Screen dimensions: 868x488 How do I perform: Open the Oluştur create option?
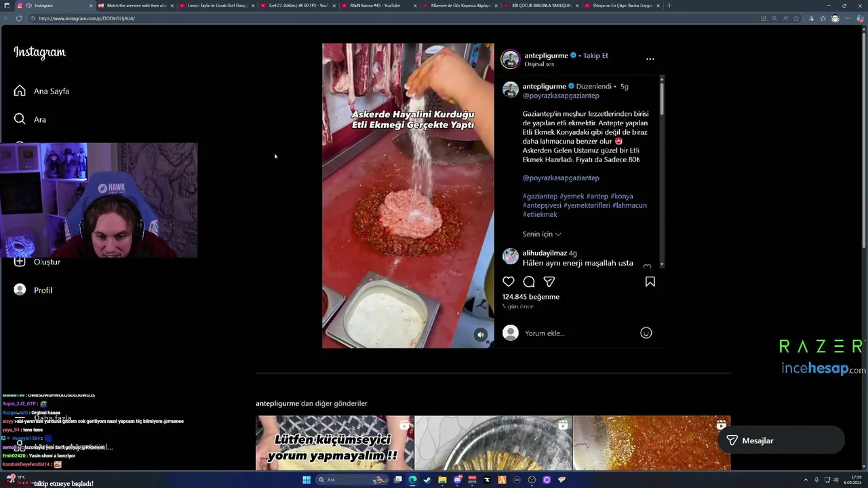38,262
